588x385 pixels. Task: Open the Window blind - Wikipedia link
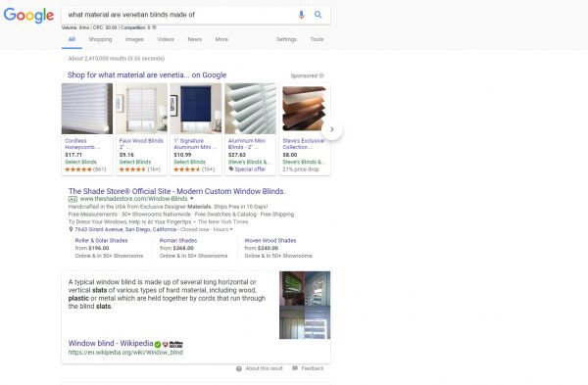coord(111,343)
